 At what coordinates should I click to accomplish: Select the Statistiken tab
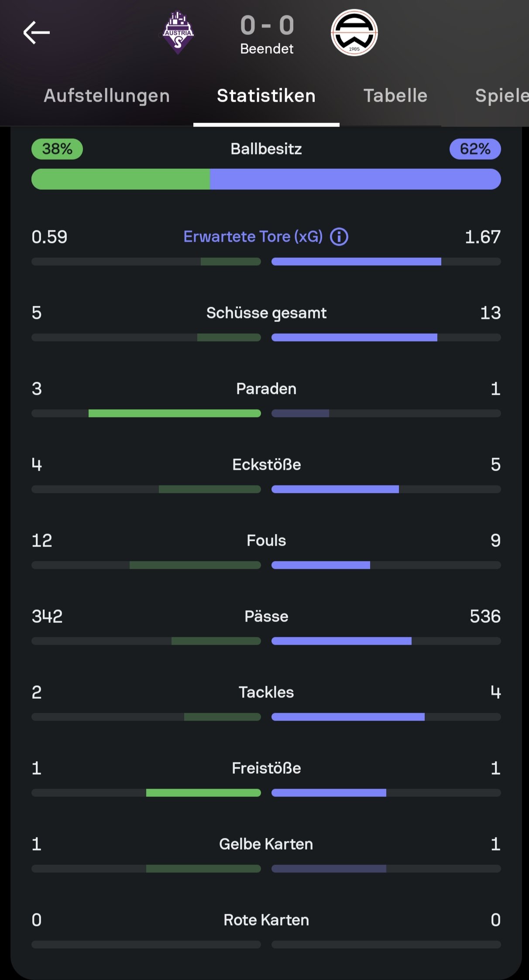[266, 96]
